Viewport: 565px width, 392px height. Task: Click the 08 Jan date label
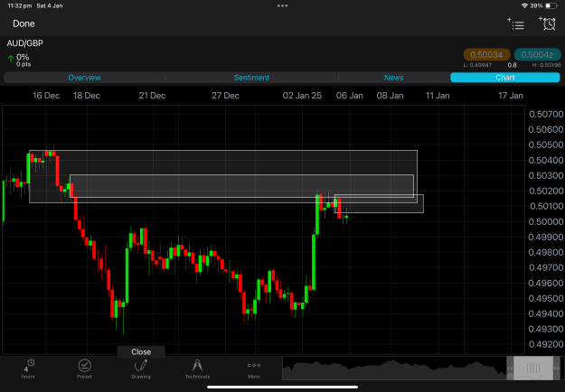pos(390,96)
